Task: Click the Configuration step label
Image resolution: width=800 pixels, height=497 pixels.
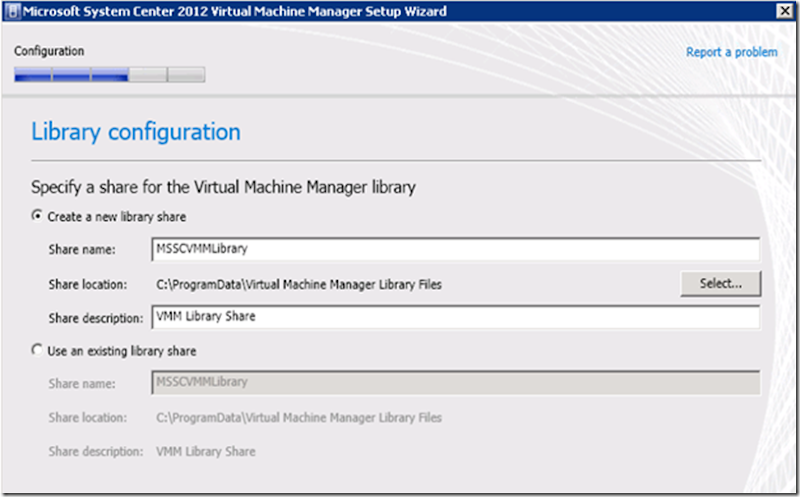Action: (x=49, y=51)
